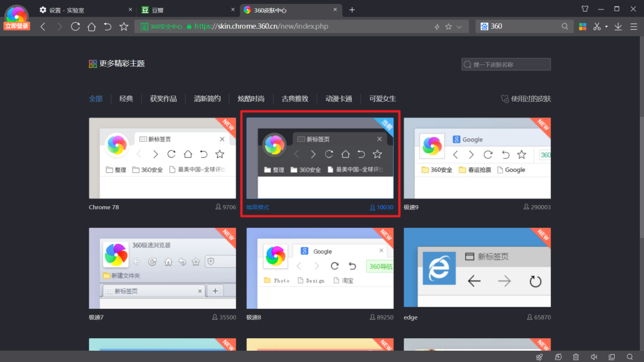The width and height of the screenshot is (644, 362).
Task: Click the 暗黑模式 skin name label
Action: pyautogui.click(x=258, y=207)
